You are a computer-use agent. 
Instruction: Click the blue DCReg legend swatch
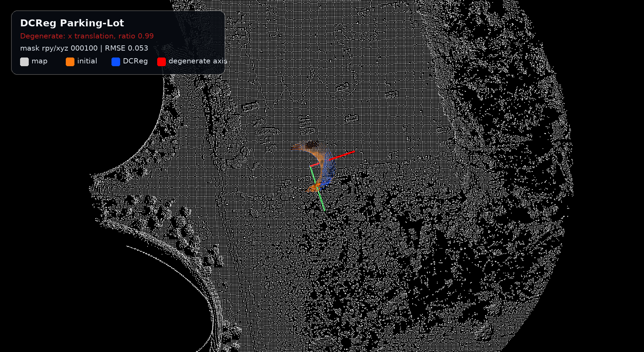tap(116, 62)
